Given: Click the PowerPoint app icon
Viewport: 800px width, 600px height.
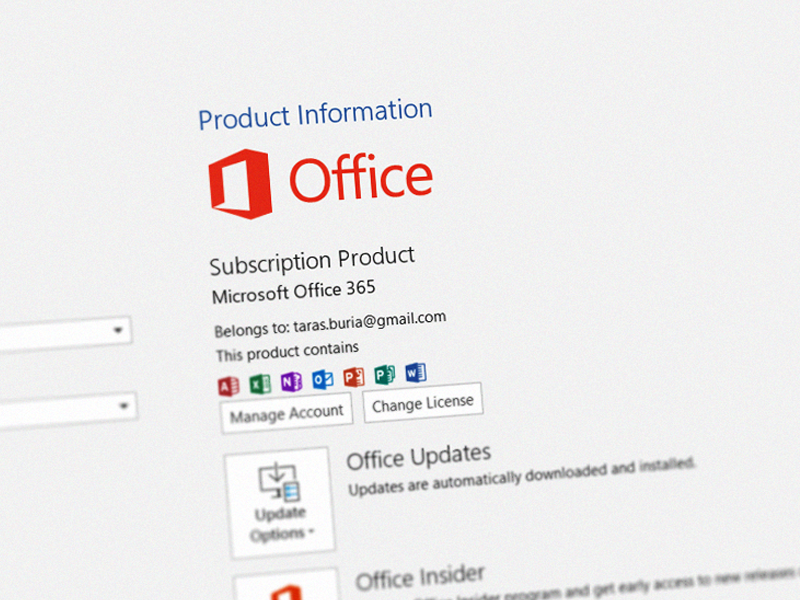Looking at the screenshot, I should click(x=354, y=377).
